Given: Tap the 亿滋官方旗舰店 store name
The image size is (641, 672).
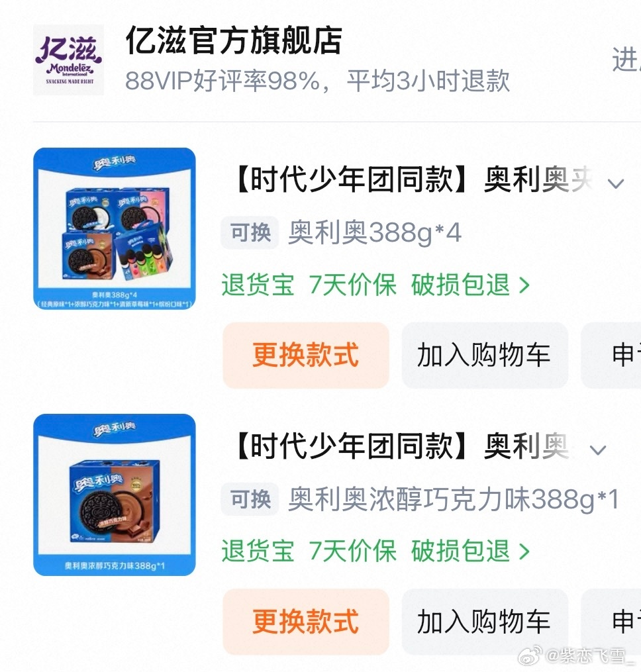Looking at the screenshot, I should [234, 40].
